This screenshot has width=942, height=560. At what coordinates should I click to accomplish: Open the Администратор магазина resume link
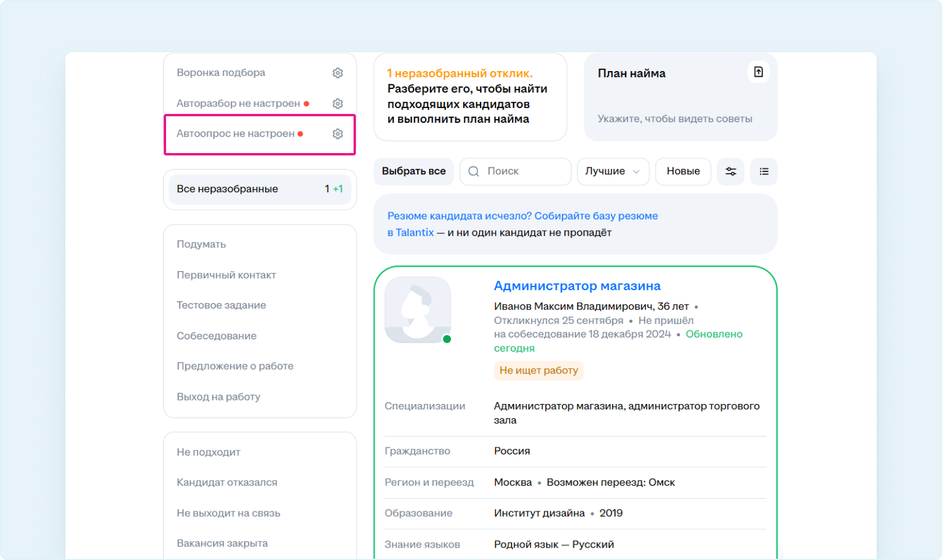577,286
